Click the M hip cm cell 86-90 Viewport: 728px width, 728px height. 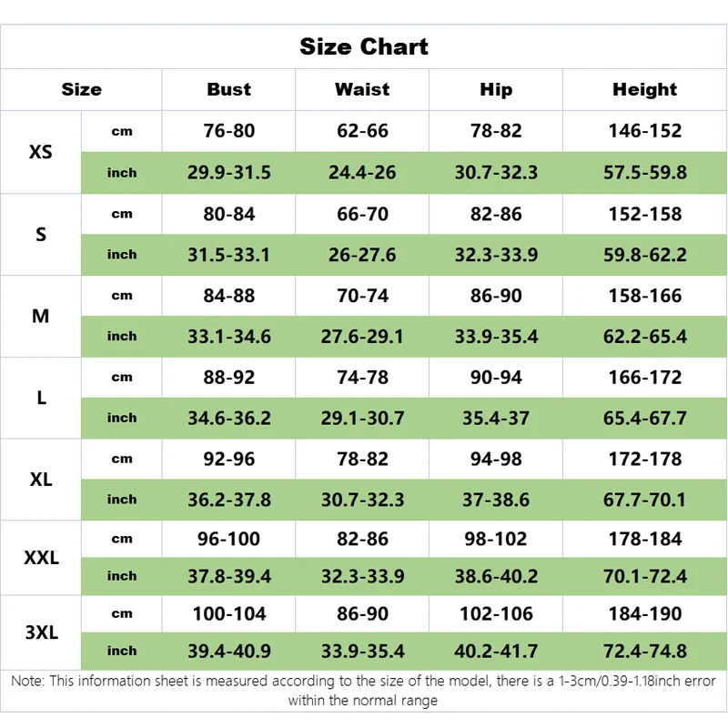pyautogui.click(x=496, y=296)
